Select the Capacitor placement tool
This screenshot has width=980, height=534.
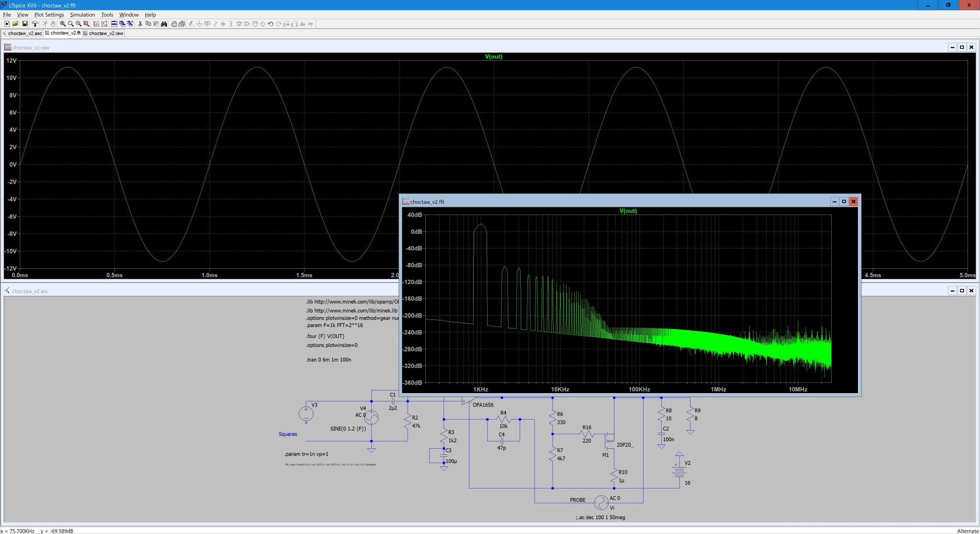(x=223, y=24)
